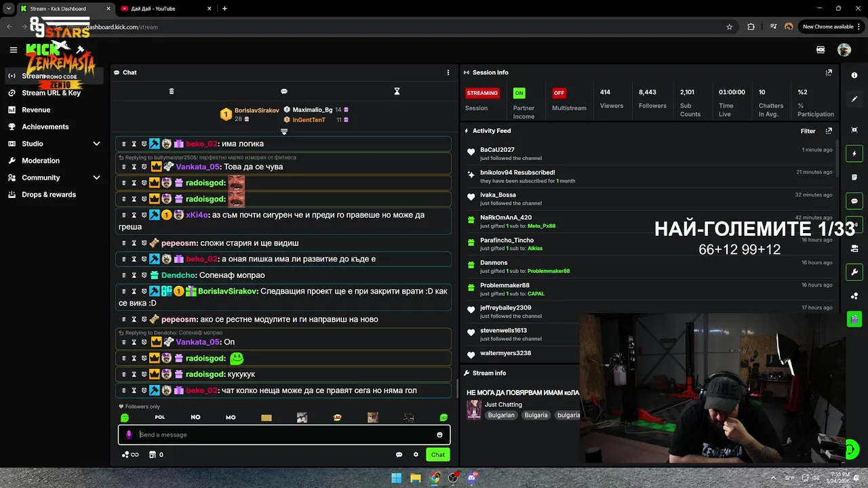Click the message input field
868x488 pixels.
(x=285, y=434)
